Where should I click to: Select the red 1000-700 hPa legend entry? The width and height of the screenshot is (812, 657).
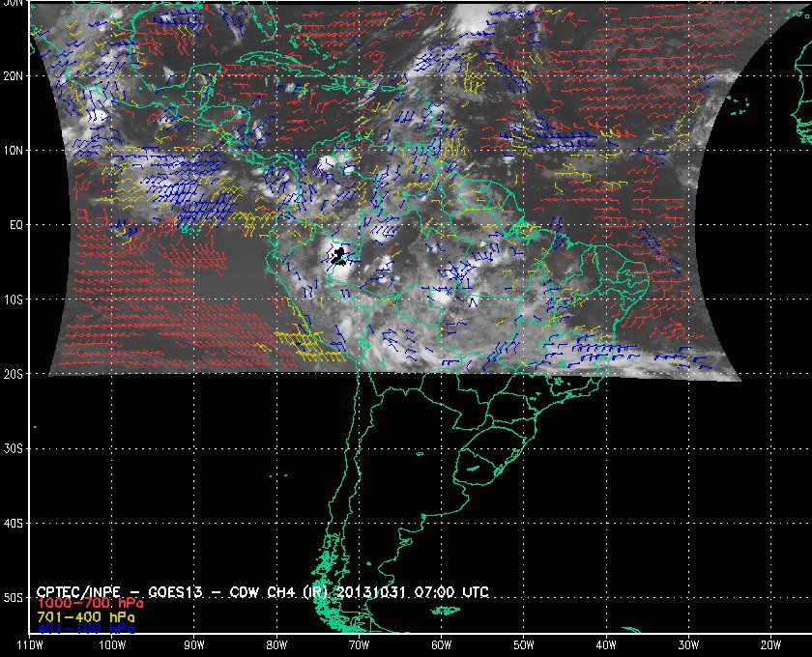(90, 603)
